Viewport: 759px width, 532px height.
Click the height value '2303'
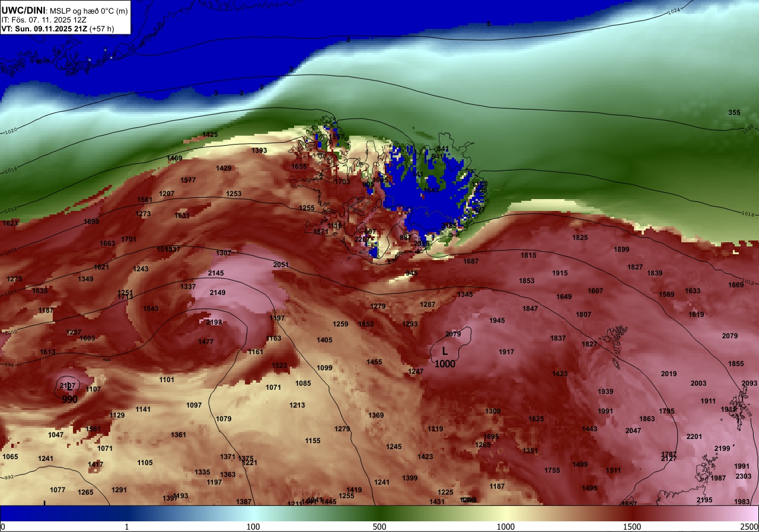click(x=744, y=476)
